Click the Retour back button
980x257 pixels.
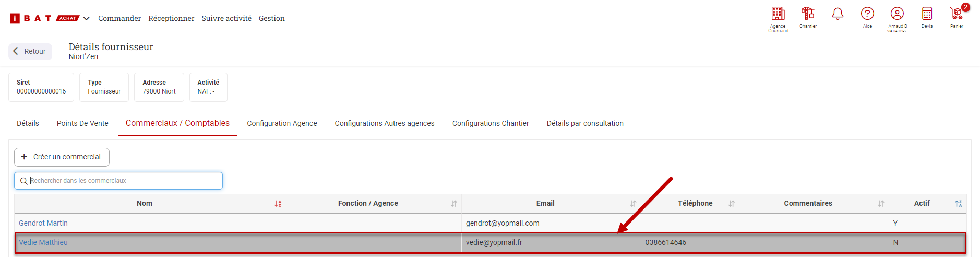click(x=30, y=51)
